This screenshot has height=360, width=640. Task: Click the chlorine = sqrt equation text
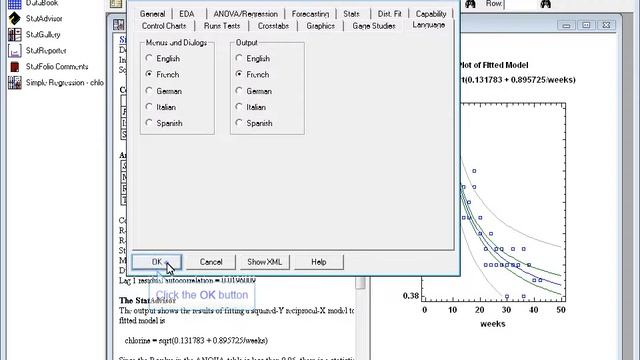point(196,340)
